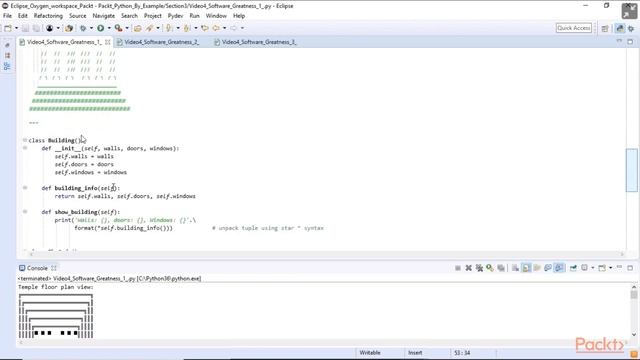Open the Run menu
Screen dimensions: 640x360
tap(195, 16)
